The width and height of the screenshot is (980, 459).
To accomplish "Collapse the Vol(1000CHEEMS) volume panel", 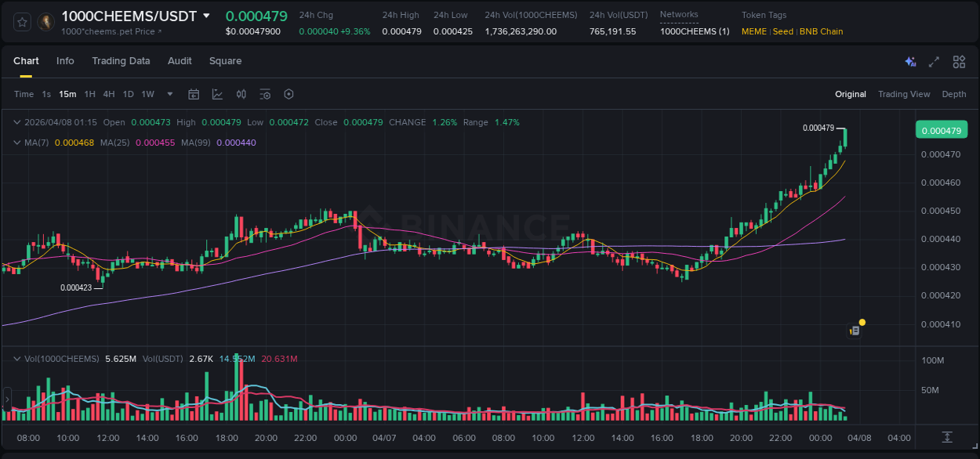I will click(17, 358).
